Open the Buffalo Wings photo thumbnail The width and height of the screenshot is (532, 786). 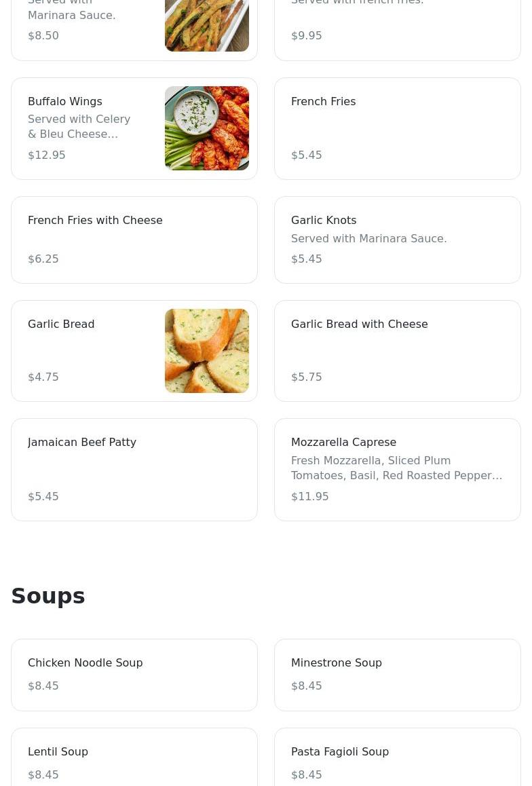[206, 128]
